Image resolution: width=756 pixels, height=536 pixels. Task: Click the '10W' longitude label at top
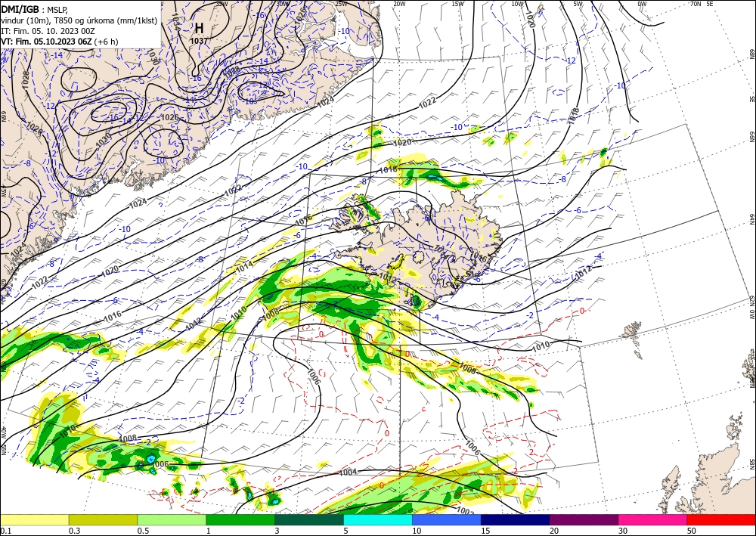click(518, 4)
